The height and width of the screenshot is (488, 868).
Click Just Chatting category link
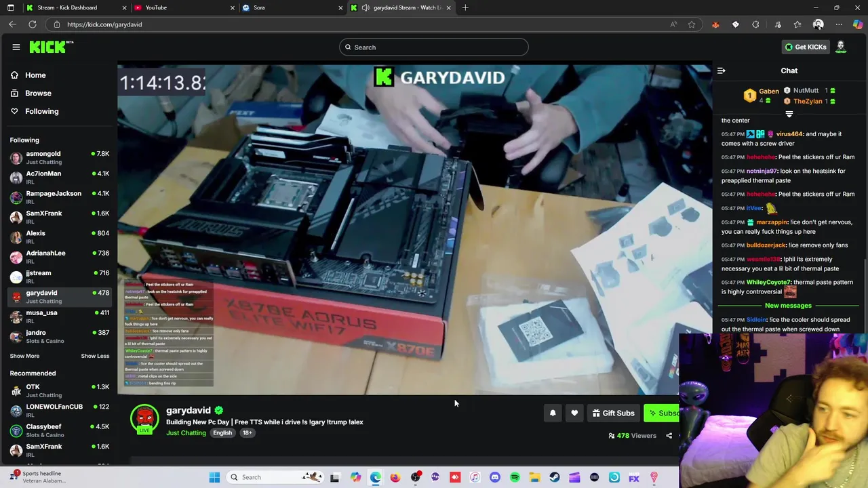pyautogui.click(x=186, y=433)
